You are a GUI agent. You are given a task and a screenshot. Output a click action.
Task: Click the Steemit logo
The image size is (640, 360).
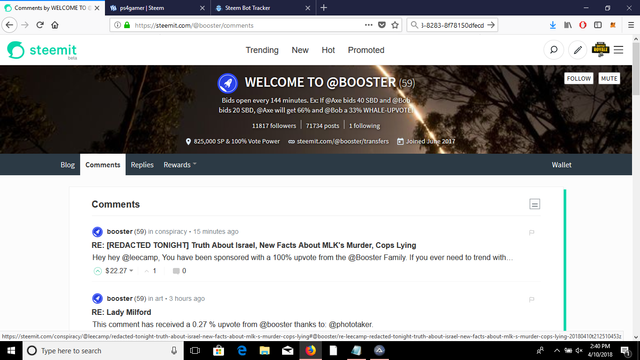(42, 50)
